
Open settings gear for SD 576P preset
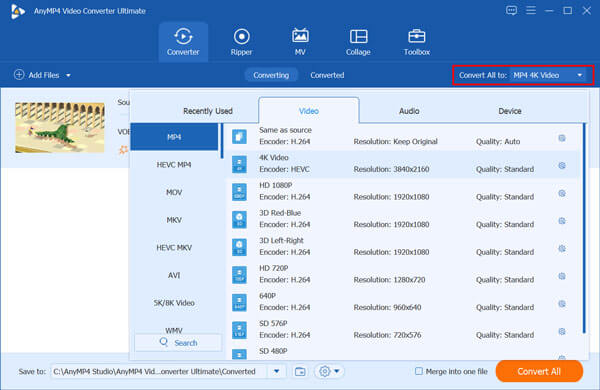[562, 331]
